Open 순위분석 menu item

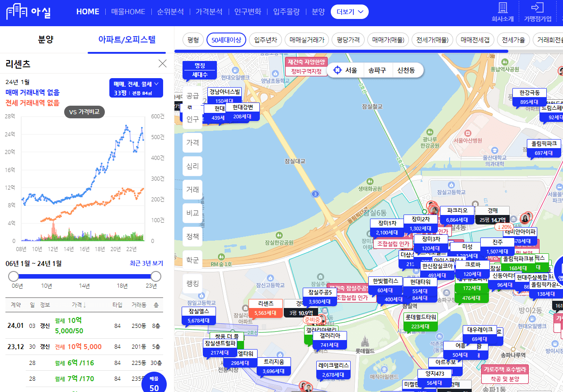(x=170, y=12)
